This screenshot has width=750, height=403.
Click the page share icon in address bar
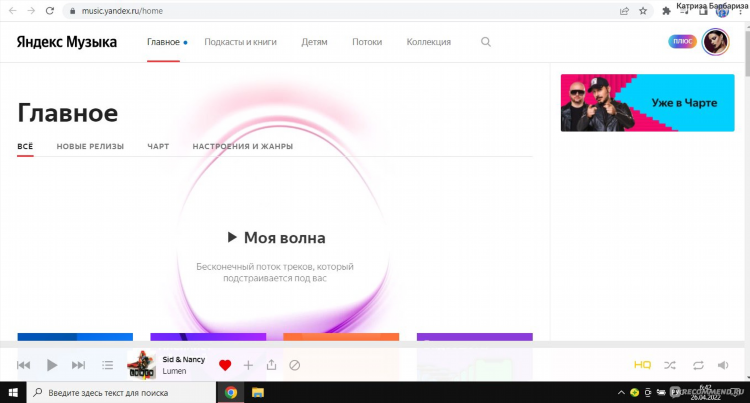coord(624,11)
